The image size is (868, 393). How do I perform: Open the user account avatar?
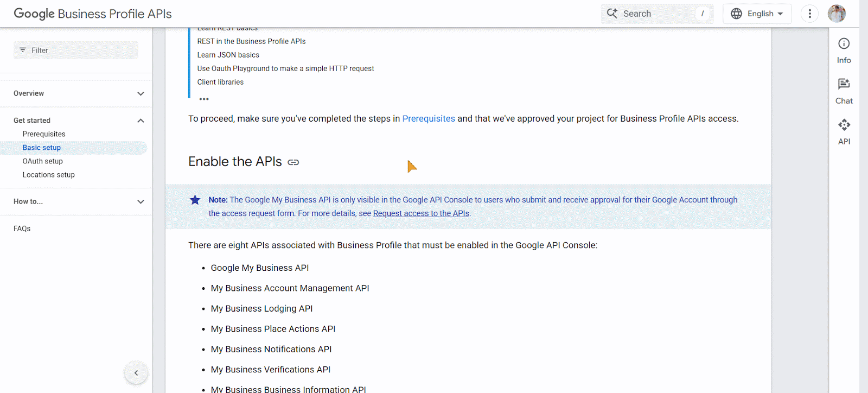point(837,14)
